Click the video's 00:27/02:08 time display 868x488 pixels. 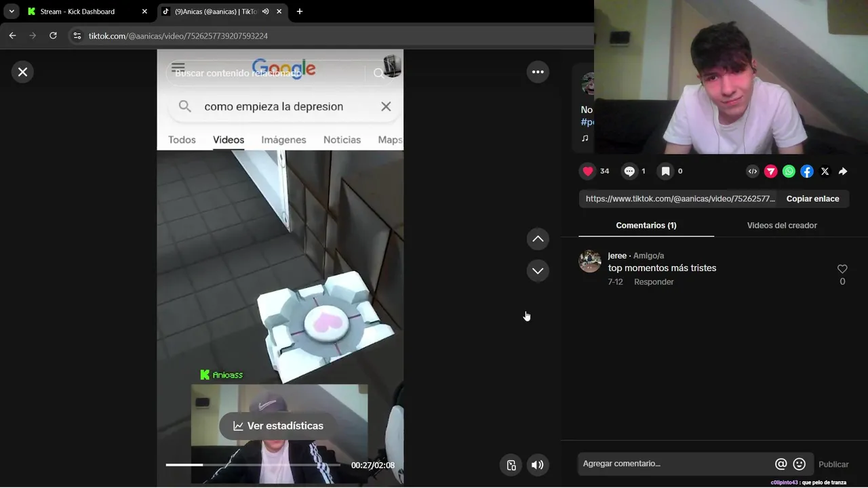click(x=373, y=466)
